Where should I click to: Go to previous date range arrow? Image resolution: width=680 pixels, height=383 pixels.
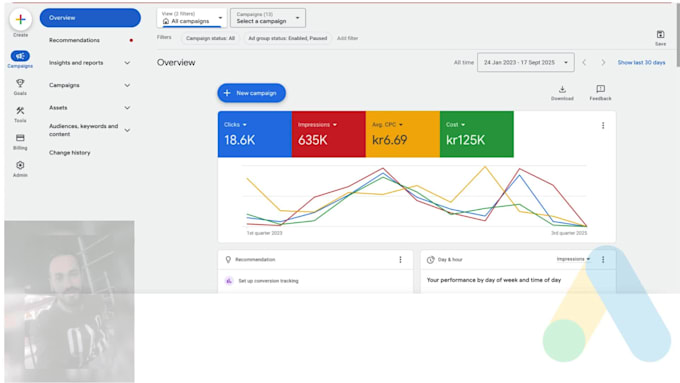(584, 62)
